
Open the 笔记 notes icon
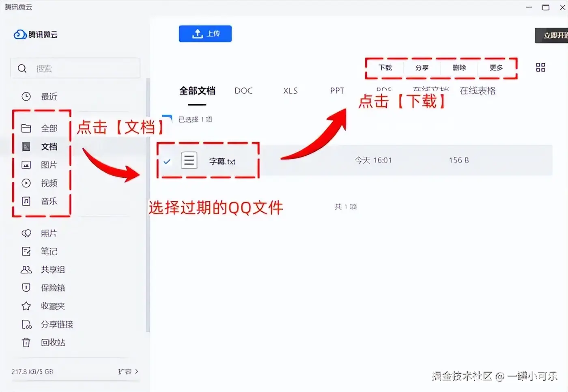pyautogui.click(x=26, y=252)
